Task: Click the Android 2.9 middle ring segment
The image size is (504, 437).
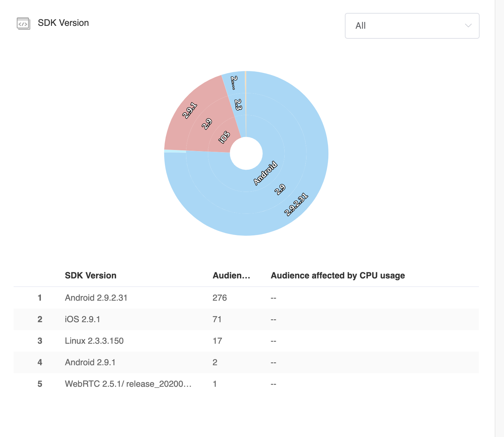Action: 280,189
